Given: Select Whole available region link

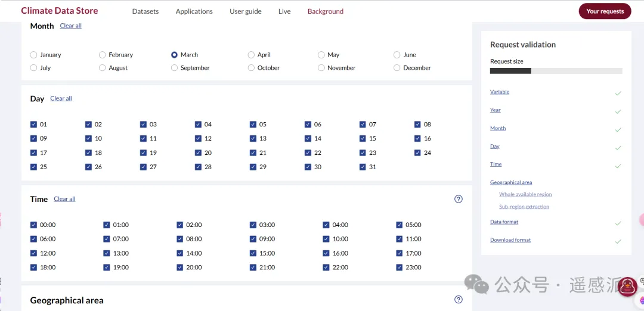Looking at the screenshot, I should (525, 194).
